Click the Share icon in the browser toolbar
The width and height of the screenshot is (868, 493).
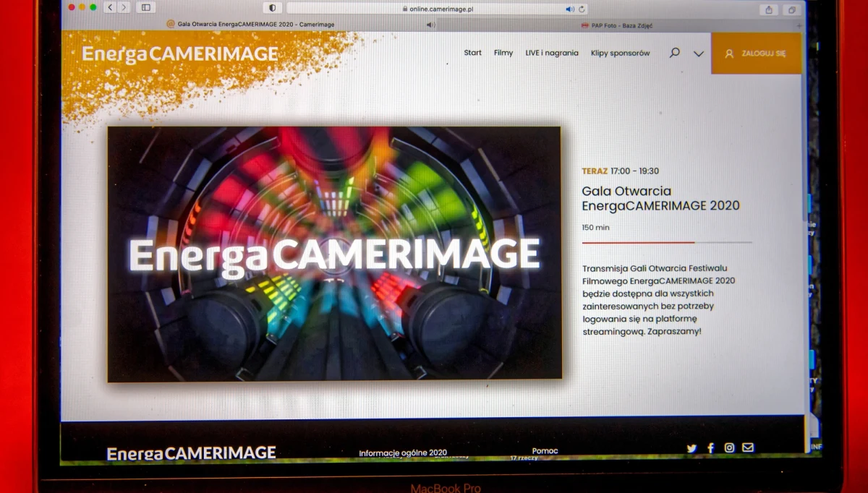pos(769,9)
